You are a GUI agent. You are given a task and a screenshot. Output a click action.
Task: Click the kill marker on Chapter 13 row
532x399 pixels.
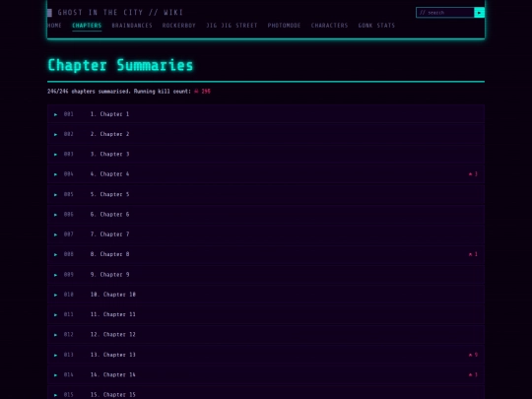(x=473, y=355)
